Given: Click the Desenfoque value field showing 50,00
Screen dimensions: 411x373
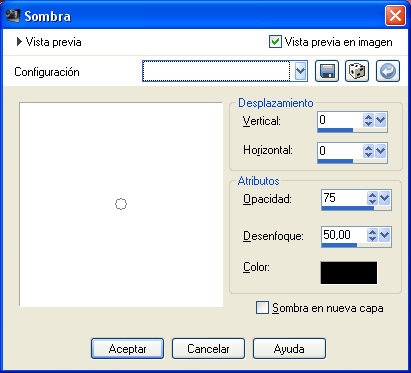Looking at the screenshot, I should tap(344, 235).
